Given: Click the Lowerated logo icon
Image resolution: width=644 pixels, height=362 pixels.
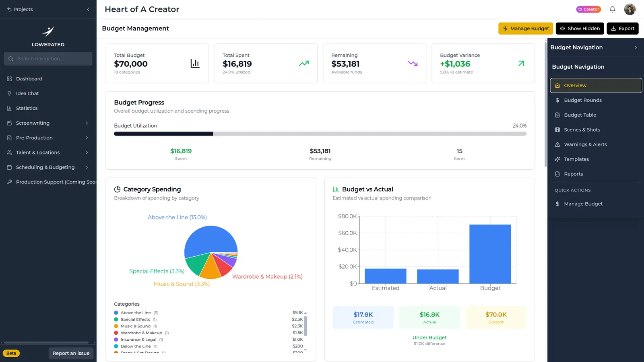Looking at the screenshot, I should point(48,31).
